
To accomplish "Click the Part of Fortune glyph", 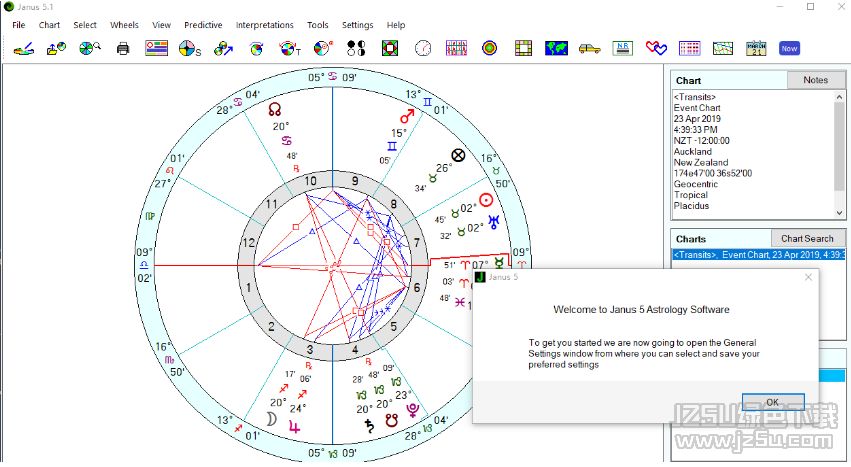I will (459, 155).
